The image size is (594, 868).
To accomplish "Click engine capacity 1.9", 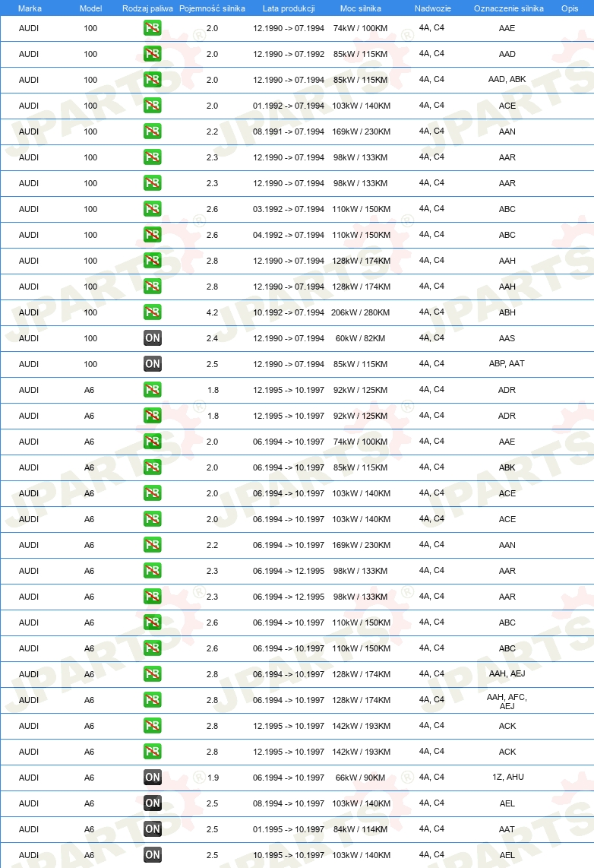I will [x=213, y=778].
